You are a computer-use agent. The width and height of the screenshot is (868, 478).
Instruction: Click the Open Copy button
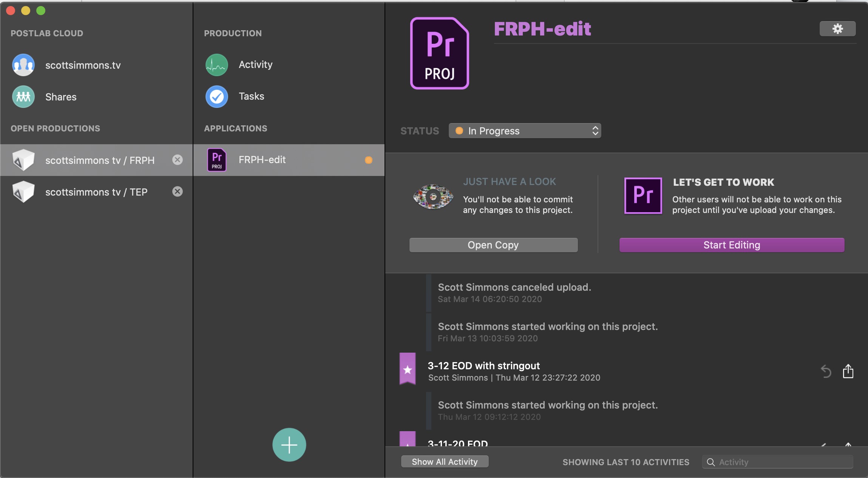click(494, 245)
